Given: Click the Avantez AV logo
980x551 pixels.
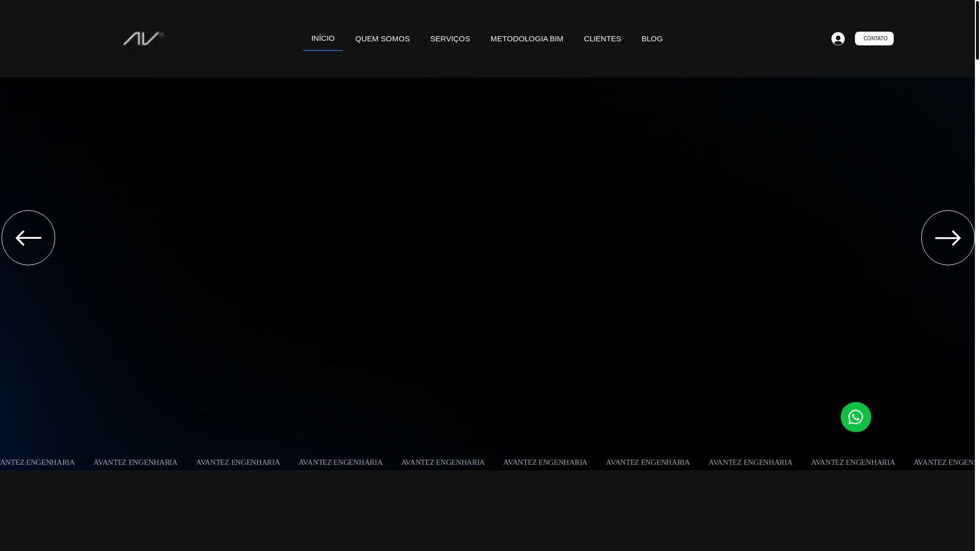Looking at the screenshot, I should 143,39.
